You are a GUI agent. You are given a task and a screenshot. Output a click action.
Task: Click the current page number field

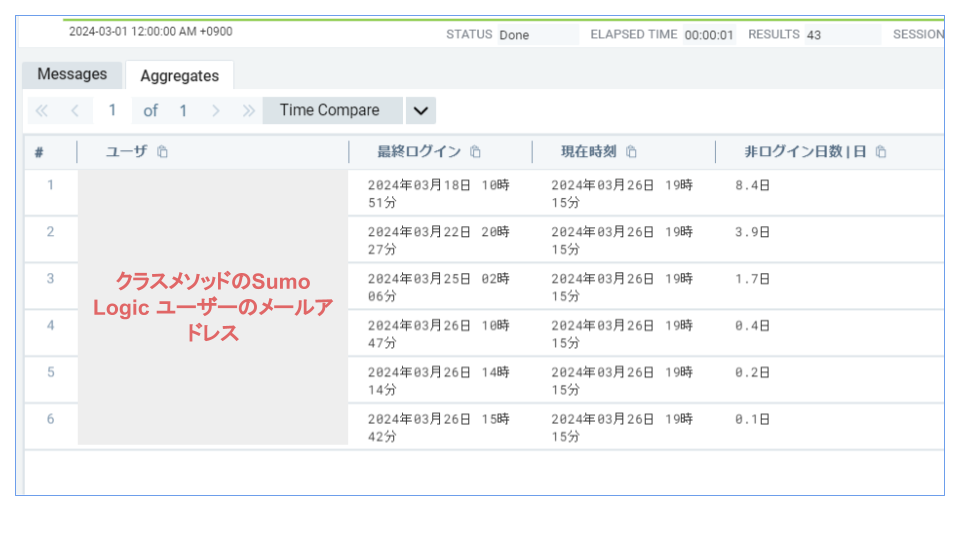pos(112,110)
